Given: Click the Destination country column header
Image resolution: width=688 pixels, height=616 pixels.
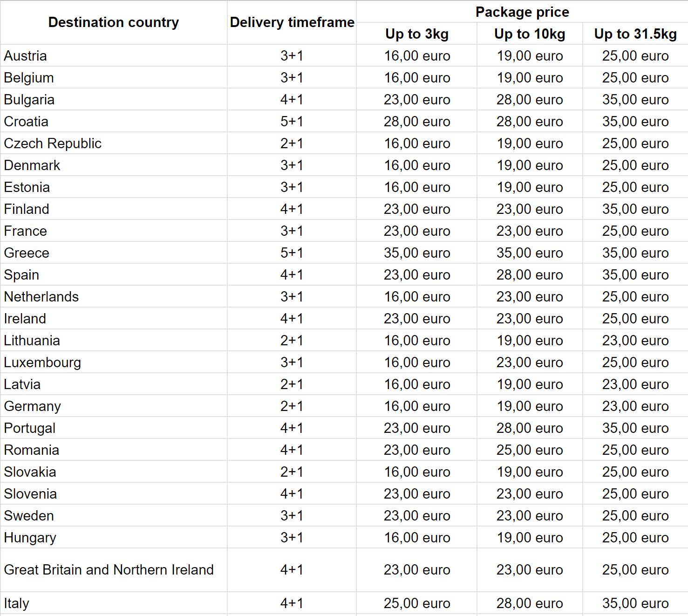Looking at the screenshot, I should pos(113,22).
